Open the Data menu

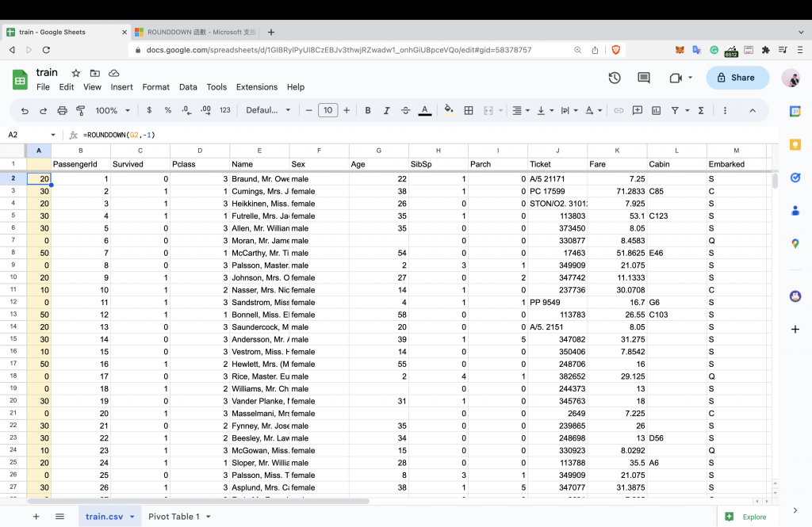pyautogui.click(x=188, y=87)
